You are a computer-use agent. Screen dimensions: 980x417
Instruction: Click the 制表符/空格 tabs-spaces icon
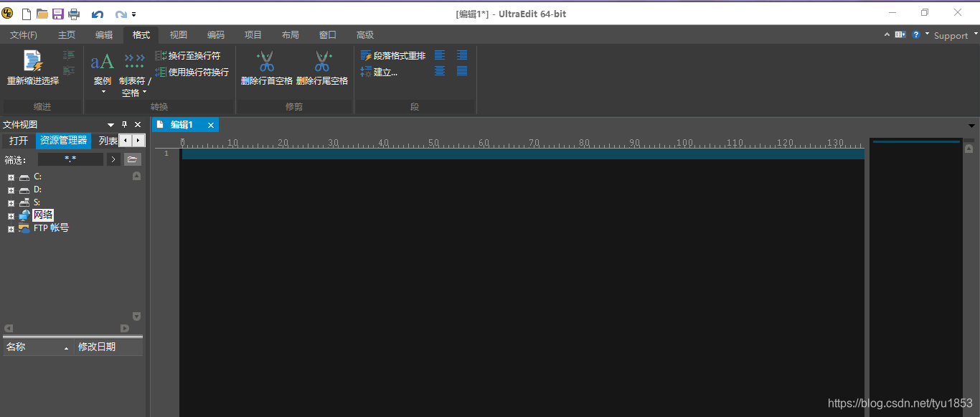pyautogui.click(x=134, y=61)
